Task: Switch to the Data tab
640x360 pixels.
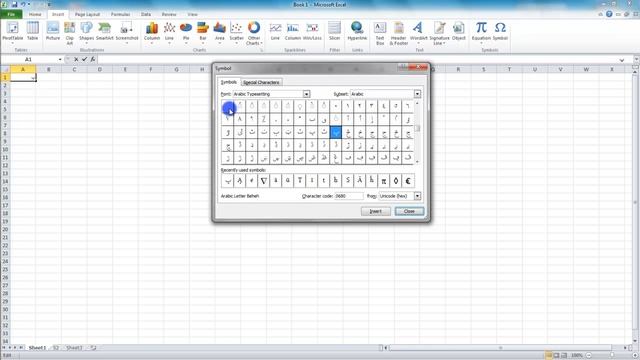Action: [146, 14]
